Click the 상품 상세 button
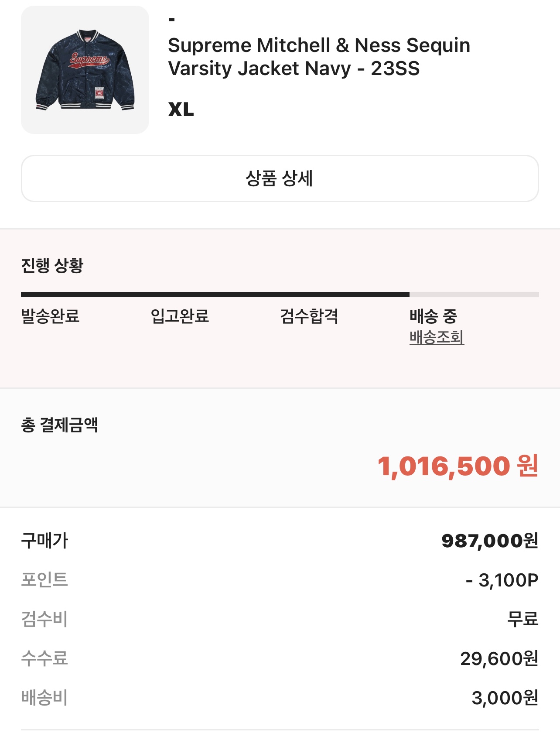The width and height of the screenshot is (560, 747). [280, 178]
